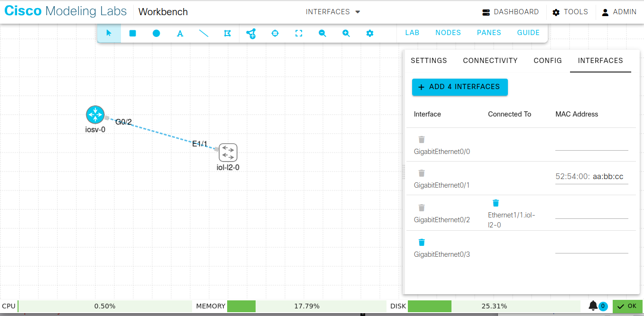Screen dimensions: 644x316
Task: Click the ADD 4 INTERFACES button
Action: click(x=460, y=87)
